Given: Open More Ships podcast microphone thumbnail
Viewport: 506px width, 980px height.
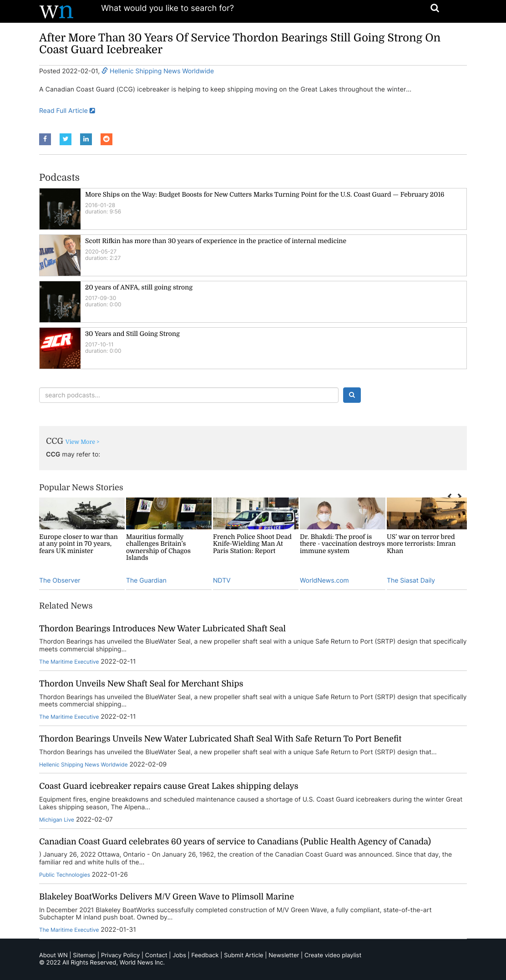Looking at the screenshot, I should (60, 209).
